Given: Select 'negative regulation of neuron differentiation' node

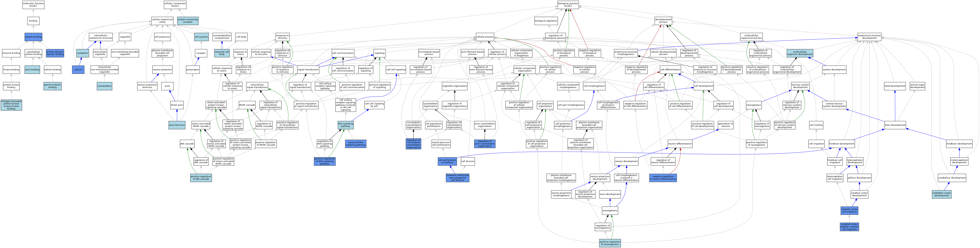Looking at the screenshot, I should (x=663, y=178).
